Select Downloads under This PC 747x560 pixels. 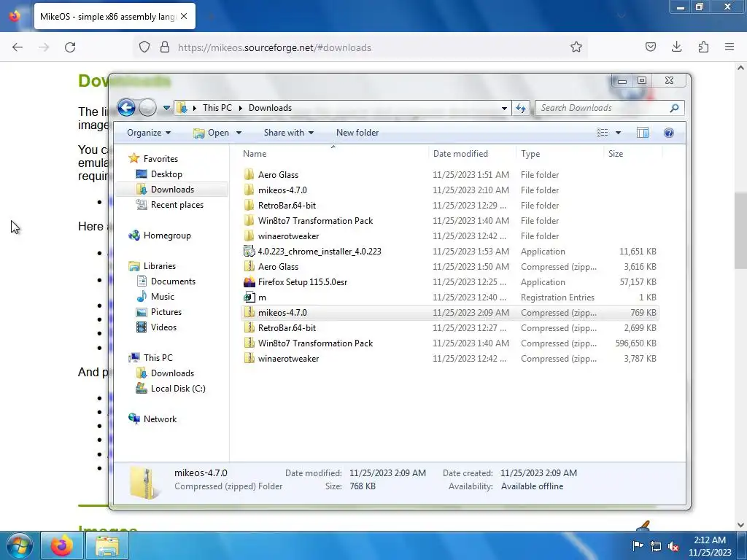(x=172, y=373)
